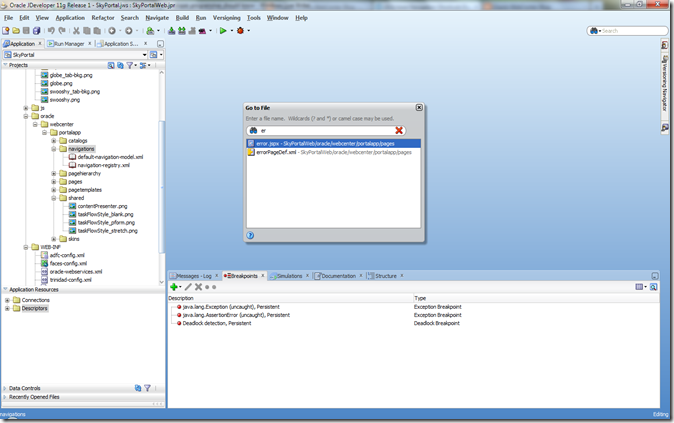Expand the Data Controls section
Image resolution: width=674 pixels, height=423 pixels.
pyautogui.click(x=5, y=388)
